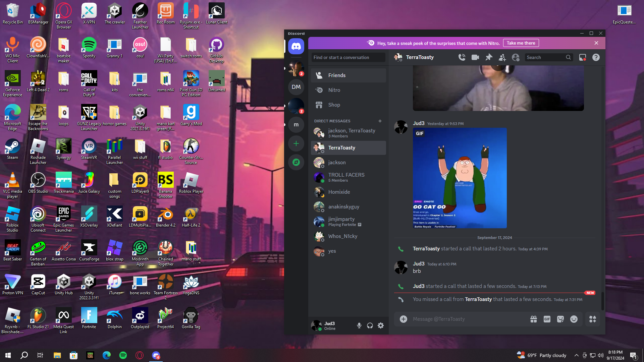Start a video call from the header

point(475,57)
